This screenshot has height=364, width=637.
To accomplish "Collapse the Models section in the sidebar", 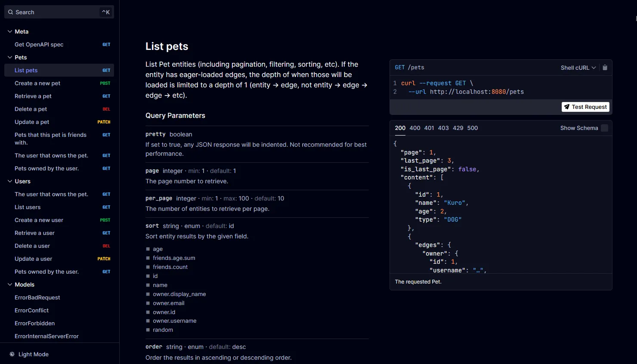I will 9,284.
